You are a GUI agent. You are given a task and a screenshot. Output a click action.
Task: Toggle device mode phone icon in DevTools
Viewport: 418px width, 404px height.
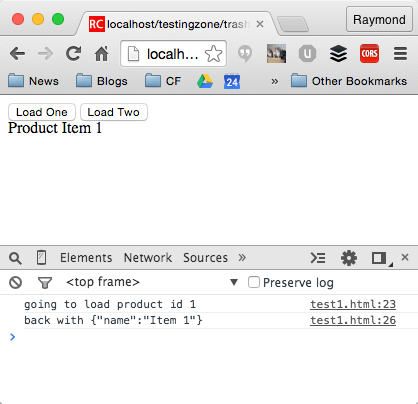(x=42, y=258)
